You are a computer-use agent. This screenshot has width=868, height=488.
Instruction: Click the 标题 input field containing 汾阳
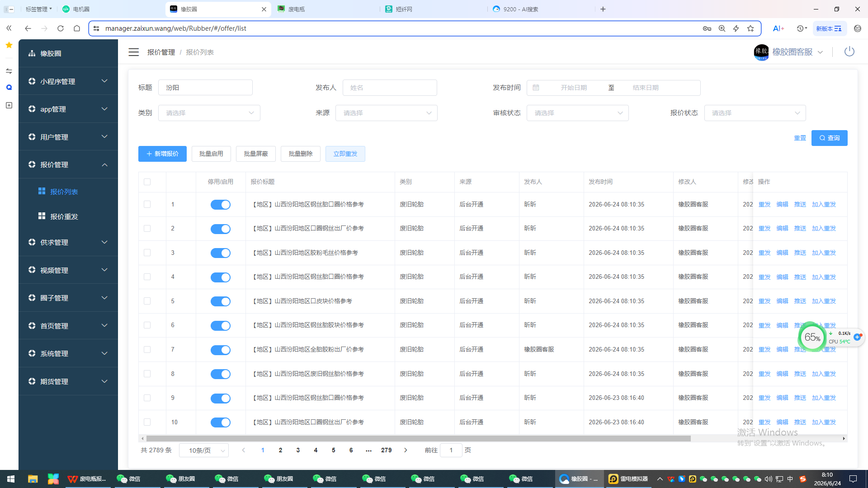coord(205,88)
